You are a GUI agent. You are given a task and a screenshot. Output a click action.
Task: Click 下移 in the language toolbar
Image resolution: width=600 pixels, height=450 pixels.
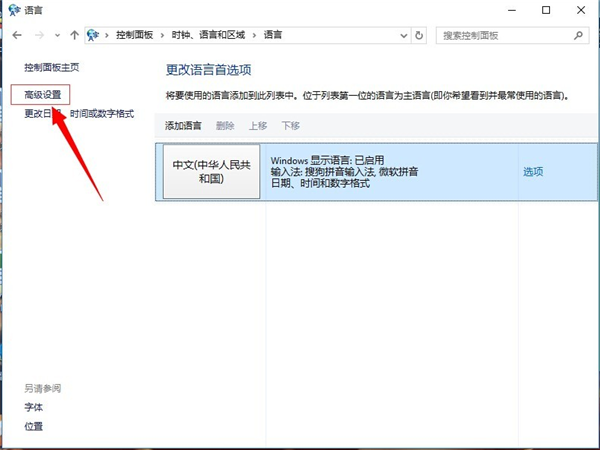[x=290, y=126]
